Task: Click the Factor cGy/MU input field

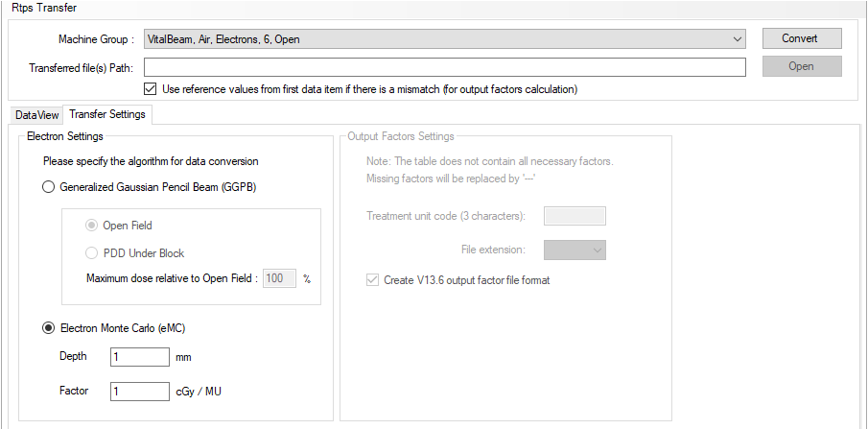Action: coord(140,392)
